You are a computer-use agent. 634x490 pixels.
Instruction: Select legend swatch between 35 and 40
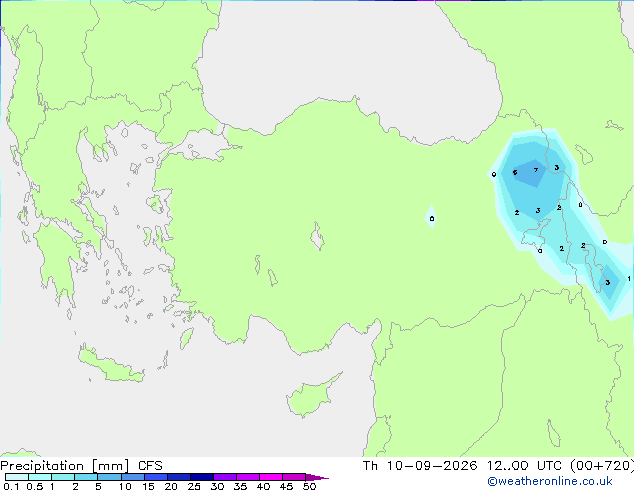pyautogui.click(x=247, y=477)
